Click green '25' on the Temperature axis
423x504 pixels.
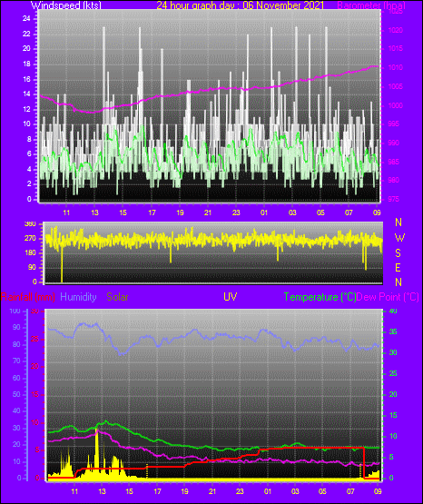coord(393,373)
